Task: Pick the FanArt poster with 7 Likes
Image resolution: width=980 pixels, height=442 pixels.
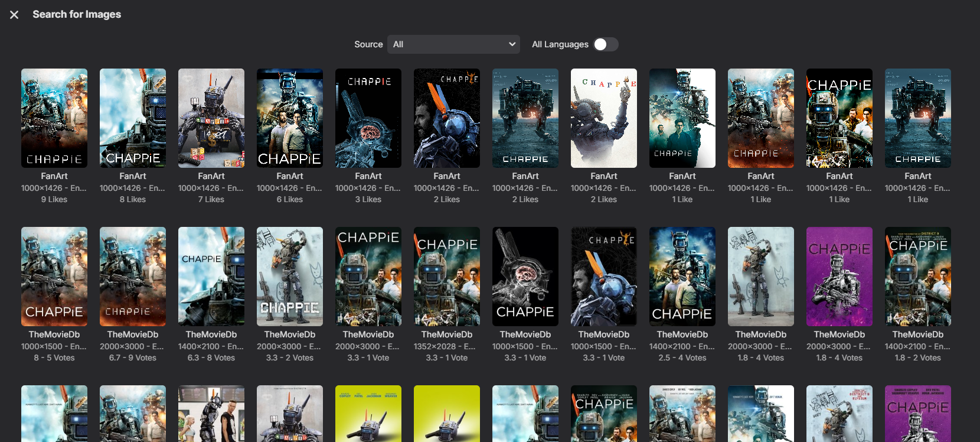Action: 211,118
